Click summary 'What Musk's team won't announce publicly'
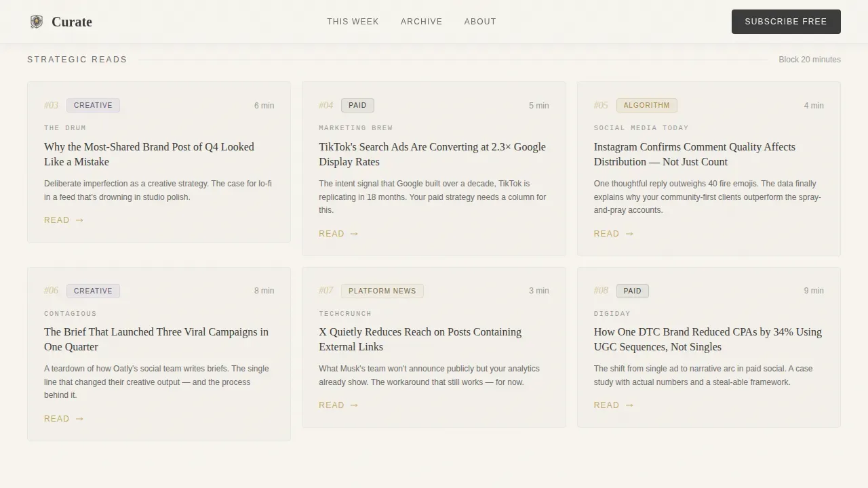868x488 pixels. (x=429, y=375)
